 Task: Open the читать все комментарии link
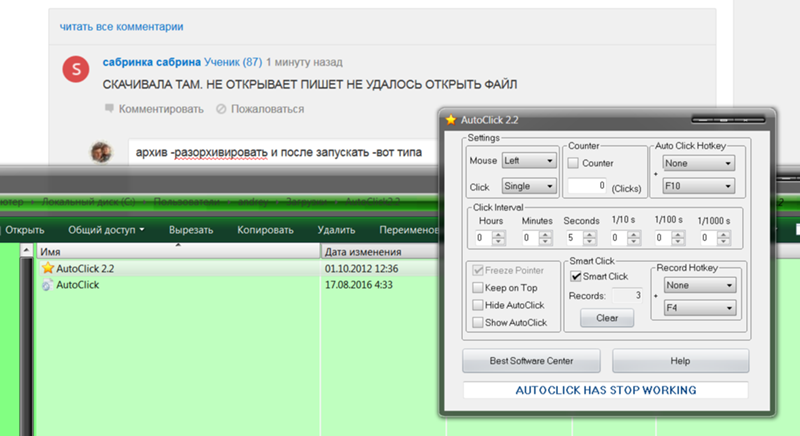click(x=121, y=27)
